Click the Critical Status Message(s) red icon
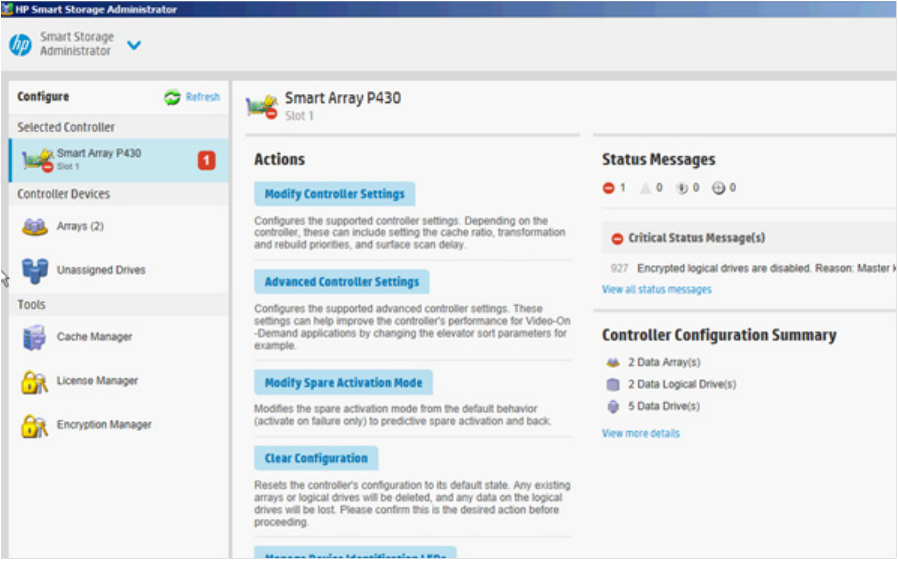 click(617, 238)
